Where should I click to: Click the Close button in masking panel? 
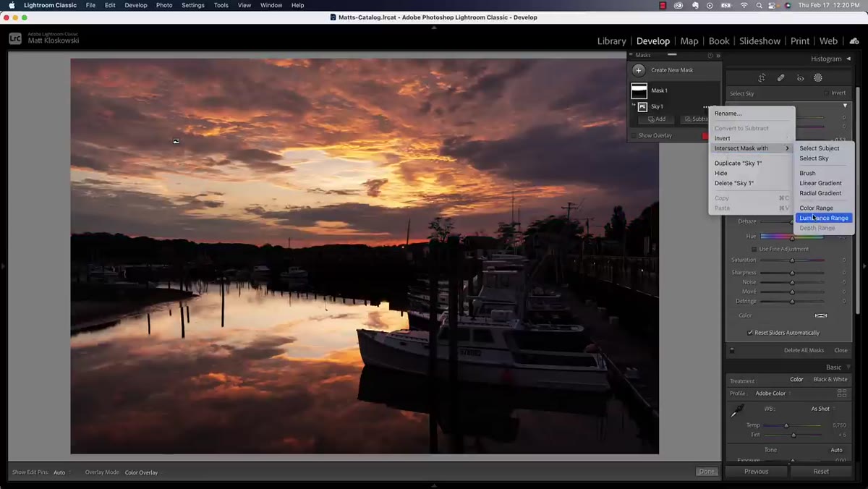tap(841, 350)
